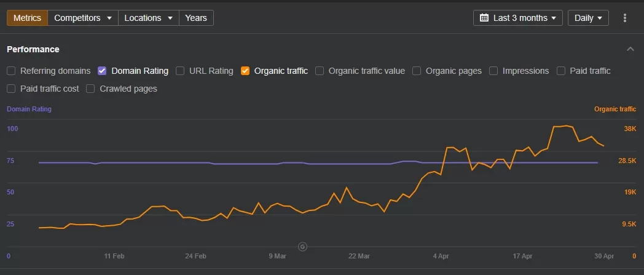This screenshot has height=275, width=644.
Task: Enable the Referring domains checkbox
Action: (x=12, y=71)
